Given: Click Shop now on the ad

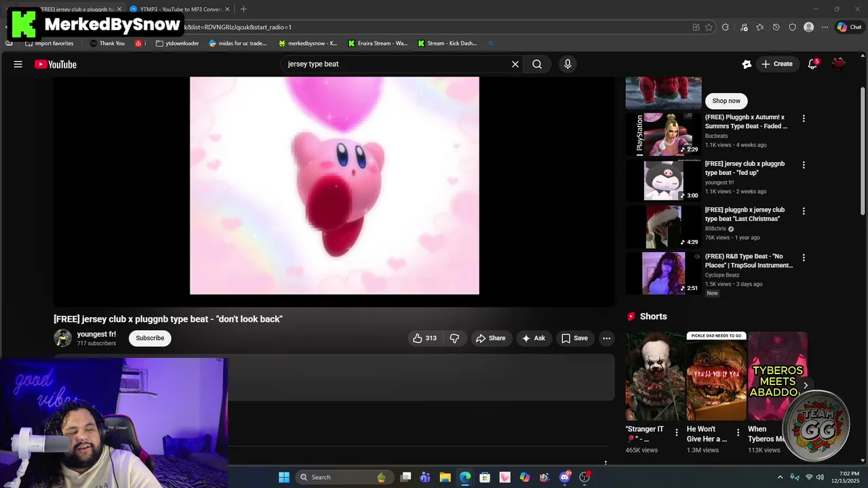Looking at the screenshot, I should click(726, 101).
